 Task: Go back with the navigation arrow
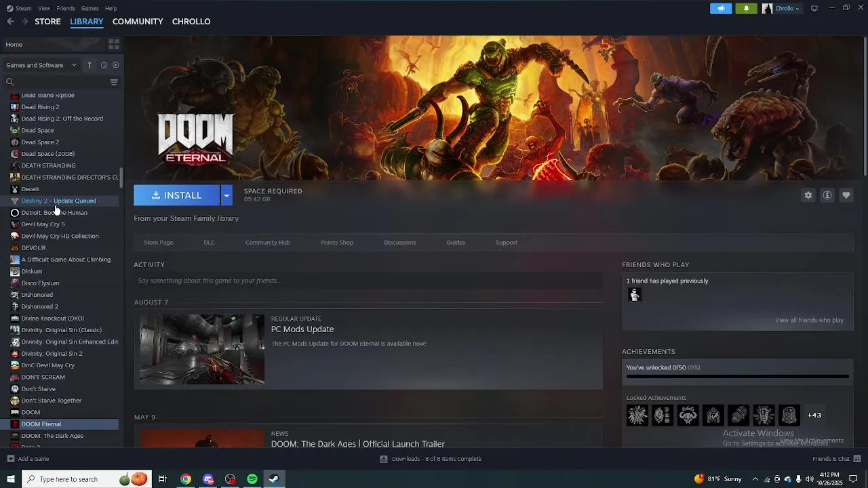[x=10, y=22]
